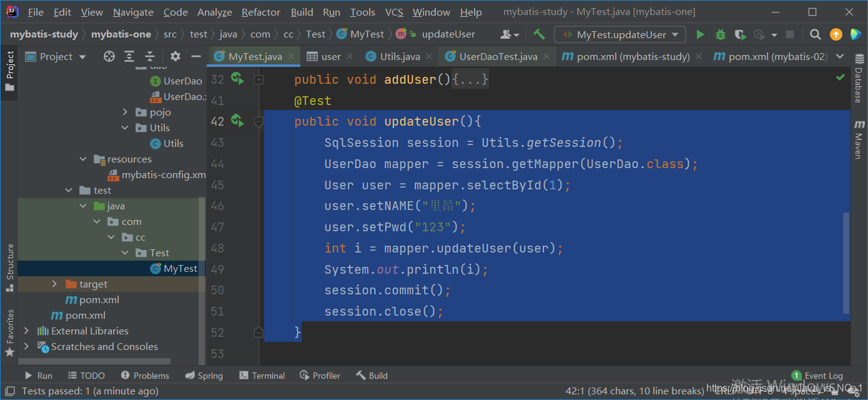The width and height of the screenshot is (868, 400).
Task: Run updateUser test from line 42 gutter icon
Action: [237, 121]
